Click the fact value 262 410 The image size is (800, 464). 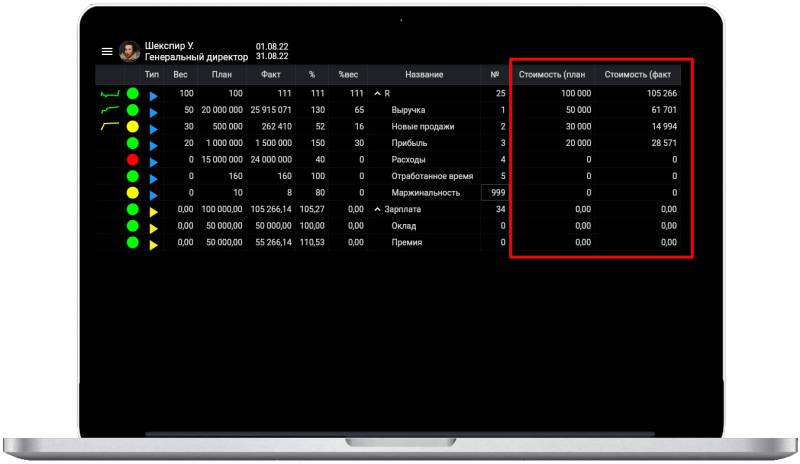(x=277, y=127)
